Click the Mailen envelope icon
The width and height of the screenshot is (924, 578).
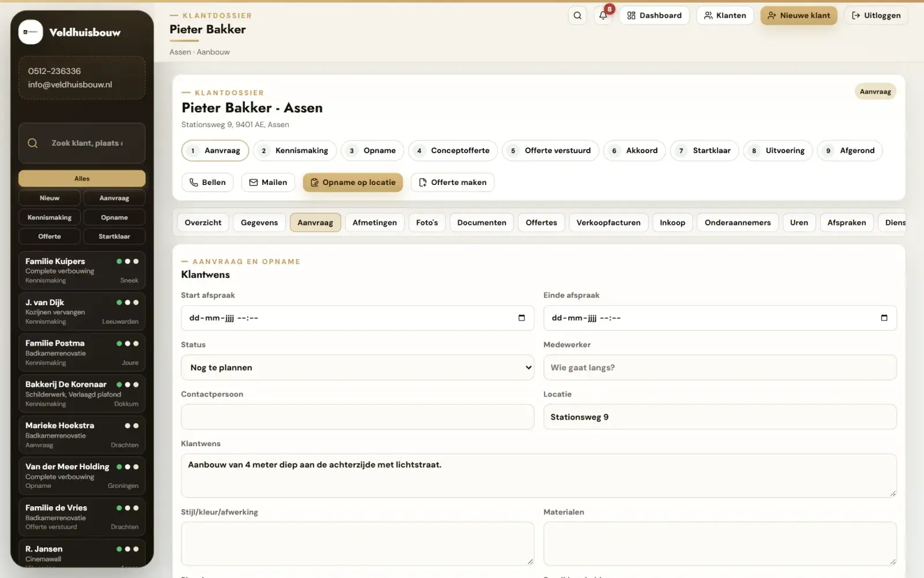point(254,182)
